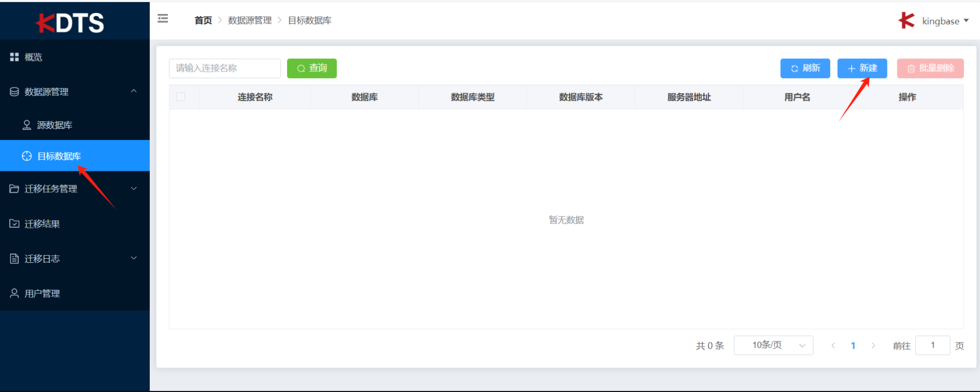Select 目标数据库 in the sidebar

[59, 156]
